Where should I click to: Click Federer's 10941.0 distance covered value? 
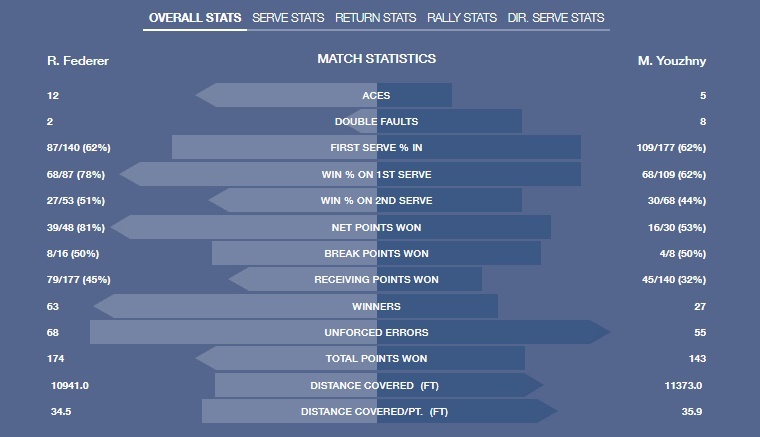tap(70, 385)
